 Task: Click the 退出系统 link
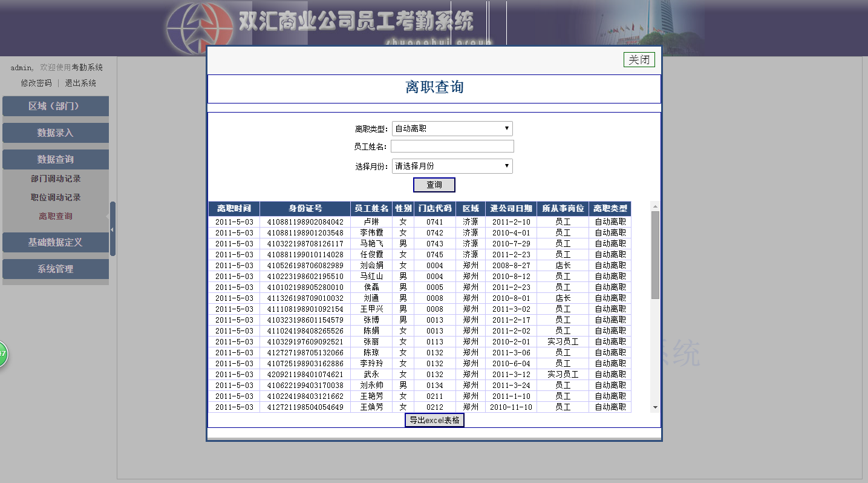tap(80, 83)
